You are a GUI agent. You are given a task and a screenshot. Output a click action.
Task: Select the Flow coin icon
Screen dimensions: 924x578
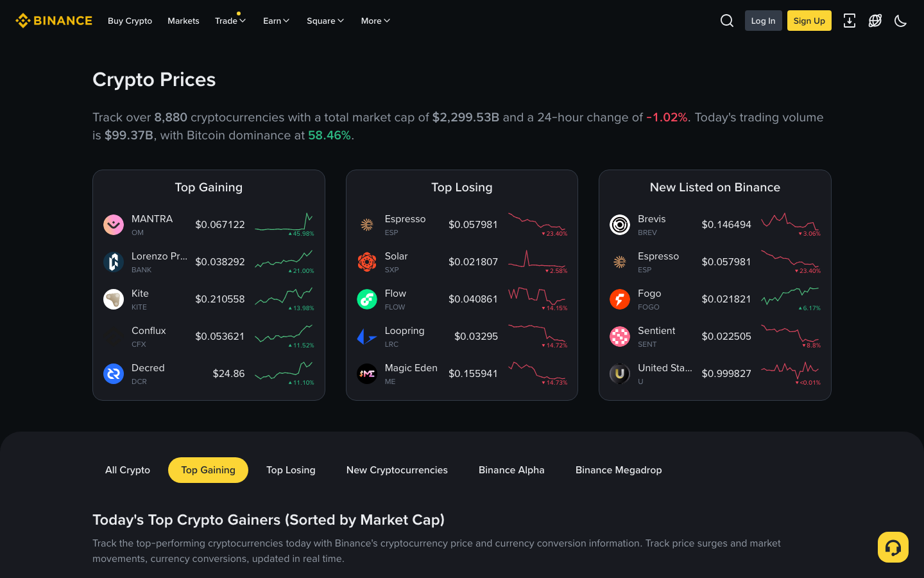tap(367, 299)
